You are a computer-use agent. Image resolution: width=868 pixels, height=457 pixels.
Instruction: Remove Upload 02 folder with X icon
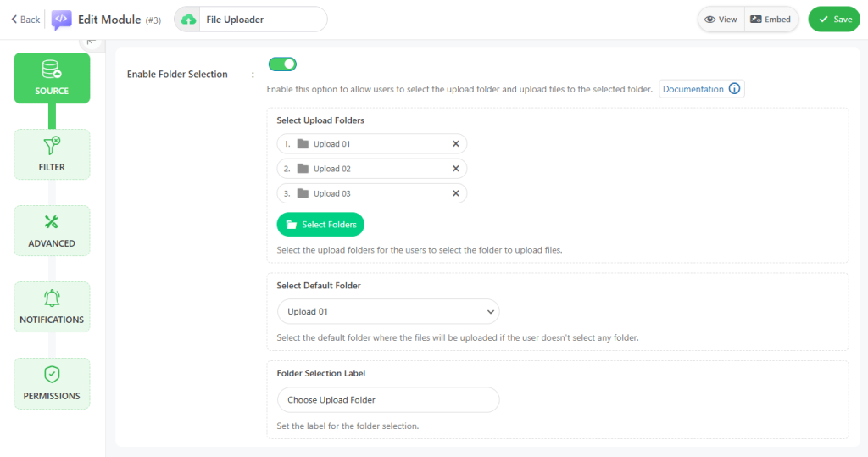[x=455, y=169]
